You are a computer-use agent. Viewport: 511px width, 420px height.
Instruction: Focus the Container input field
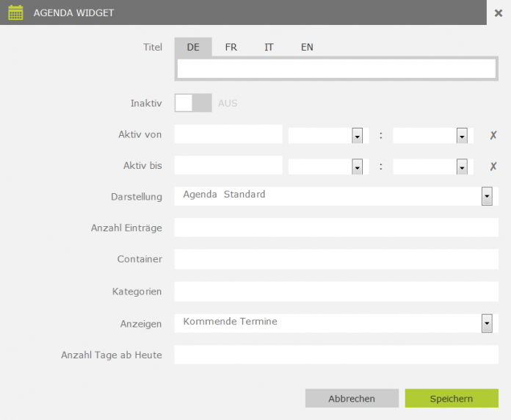[x=336, y=259]
